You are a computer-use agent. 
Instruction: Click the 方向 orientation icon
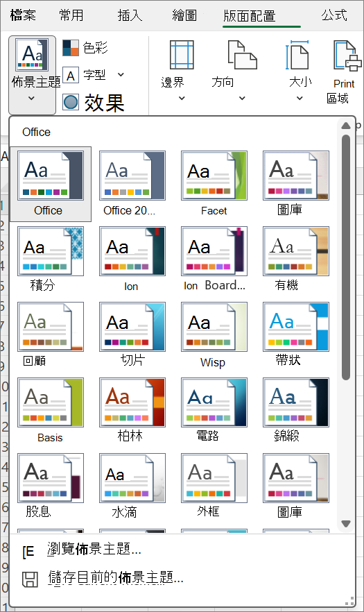(242, 55)
